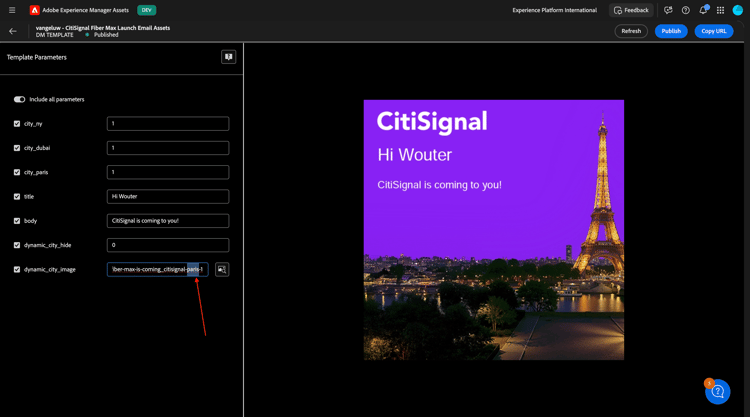The image size is (750, 417).
Task: Click the Adobe logo icon
Action: (34, 10)
